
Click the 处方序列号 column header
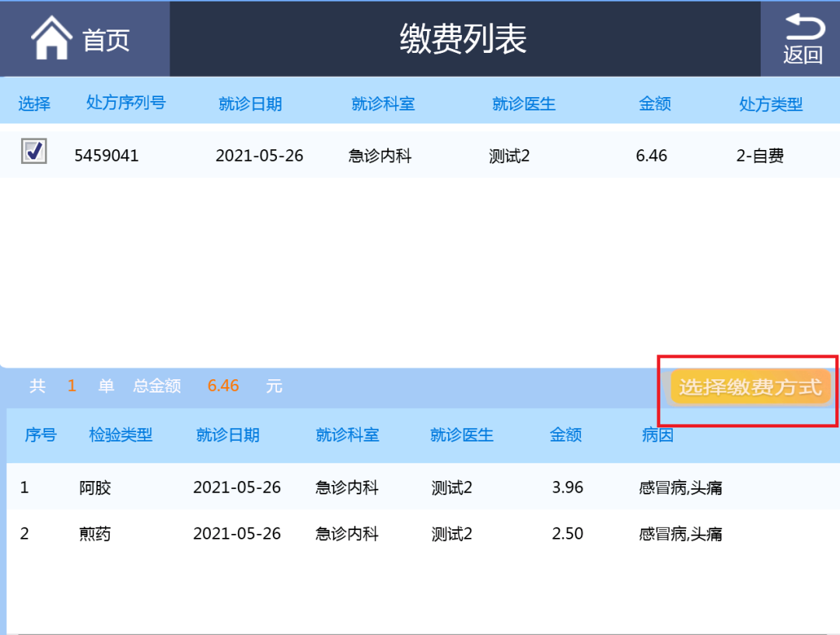pyautogui.click(x=126, y=103)
